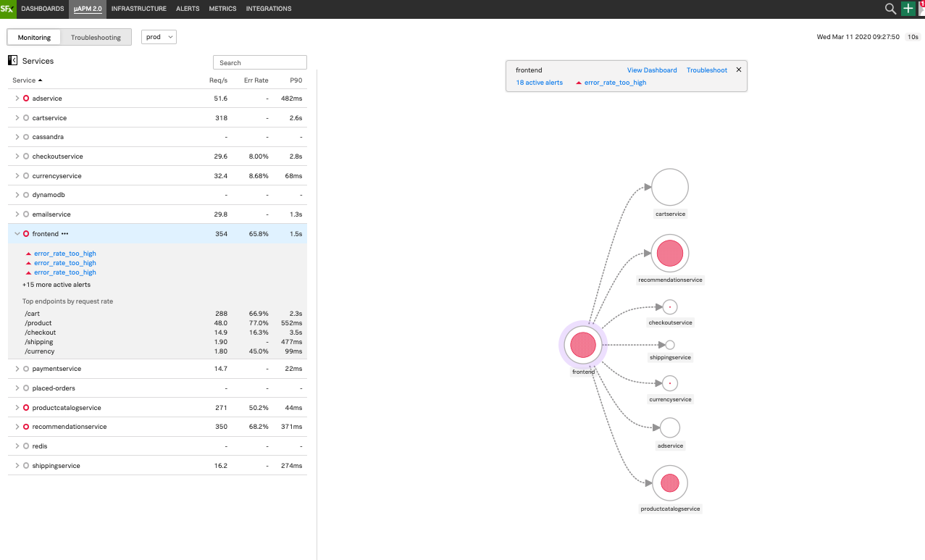925x560 pixels.
Task: Select the shippingservice node circle
Action: tap(670, 345)
